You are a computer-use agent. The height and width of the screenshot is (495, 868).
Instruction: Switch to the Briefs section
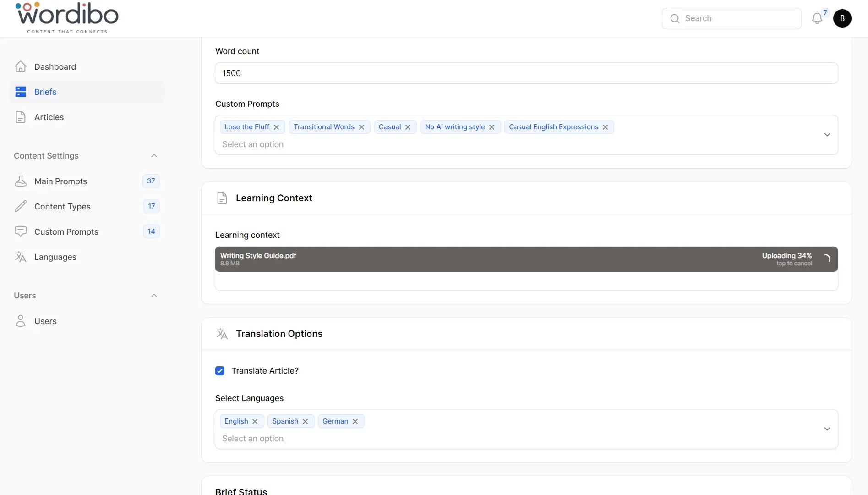46,92
